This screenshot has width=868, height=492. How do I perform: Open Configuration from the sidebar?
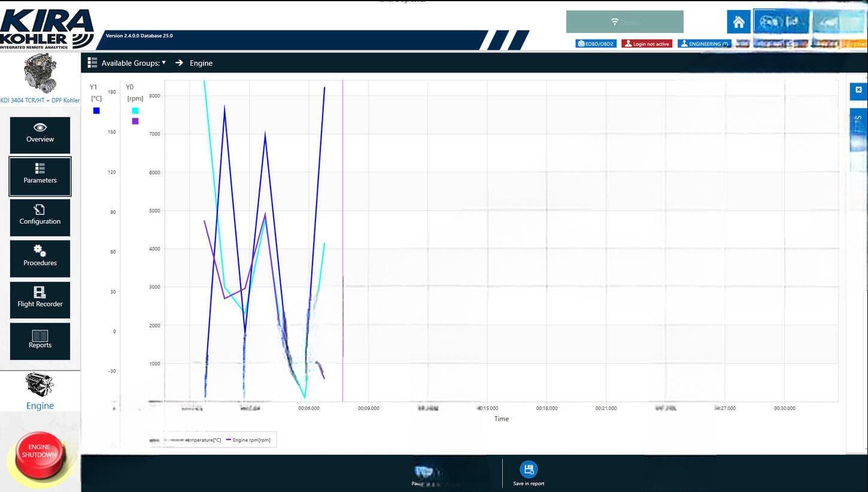click(x=40, y=217)
